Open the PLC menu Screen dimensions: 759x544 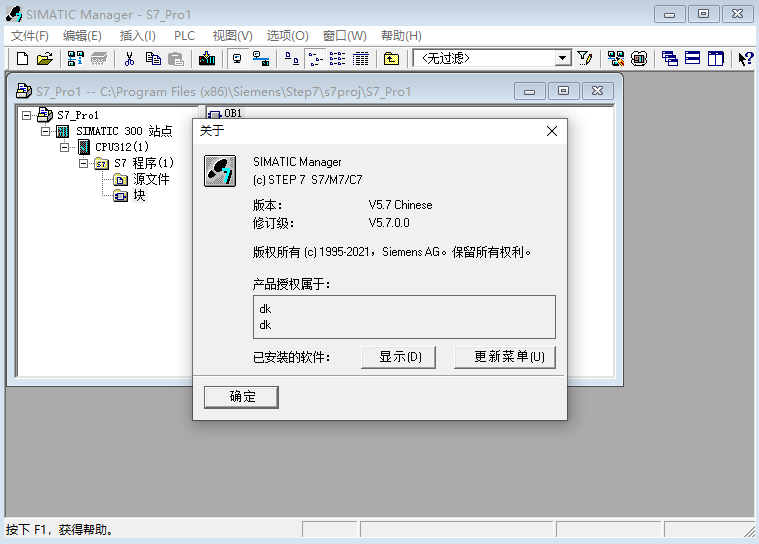tap(184, 36)
